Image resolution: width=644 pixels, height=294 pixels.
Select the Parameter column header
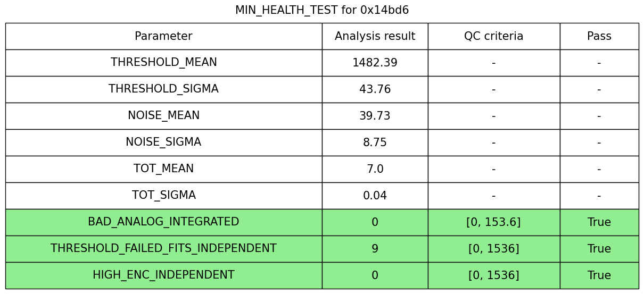163,37
